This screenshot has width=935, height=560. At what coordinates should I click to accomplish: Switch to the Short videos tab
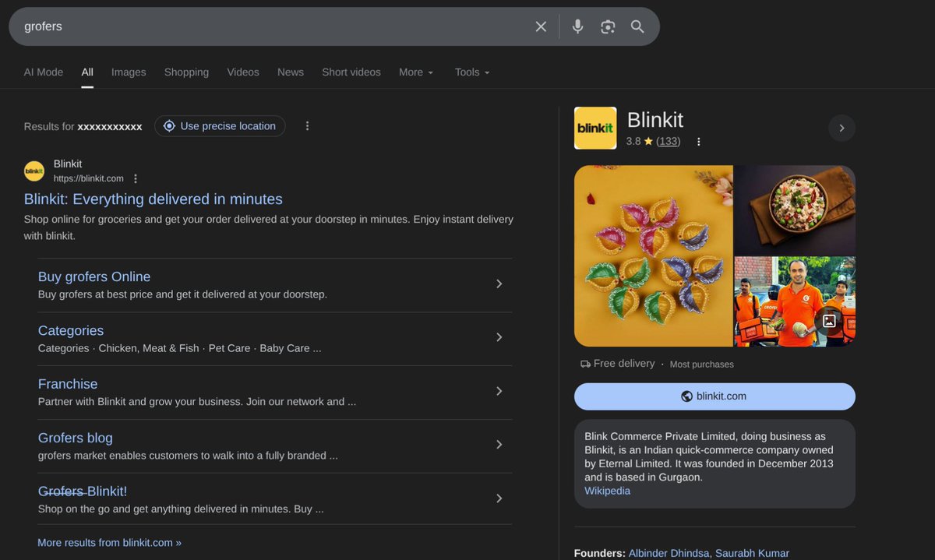(x=351, y=72)
